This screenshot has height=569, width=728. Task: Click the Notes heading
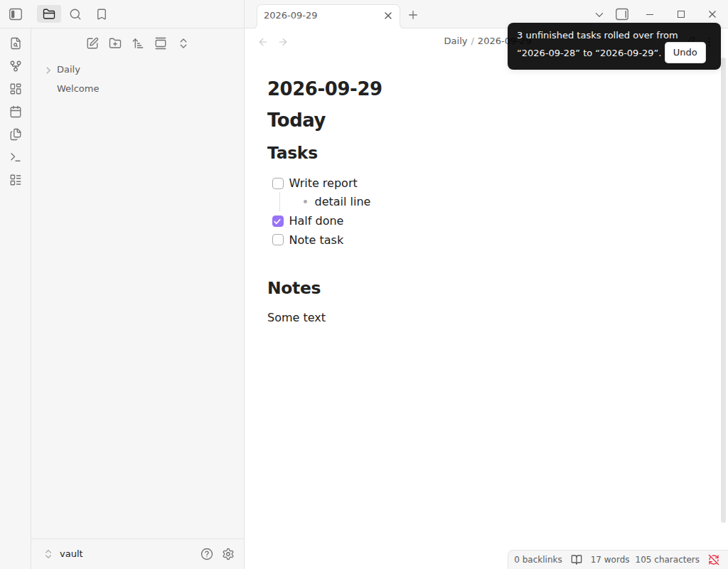pos(294,288)
